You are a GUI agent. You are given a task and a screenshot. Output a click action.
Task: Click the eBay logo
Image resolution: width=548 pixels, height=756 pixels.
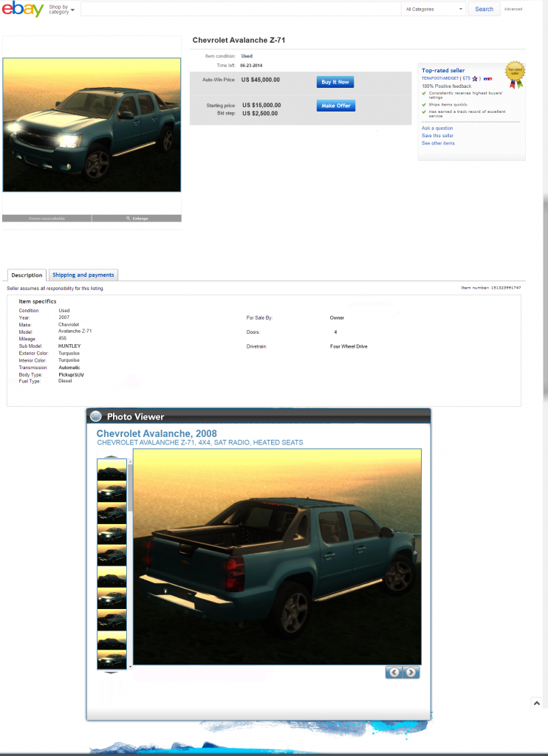[23, 9]
